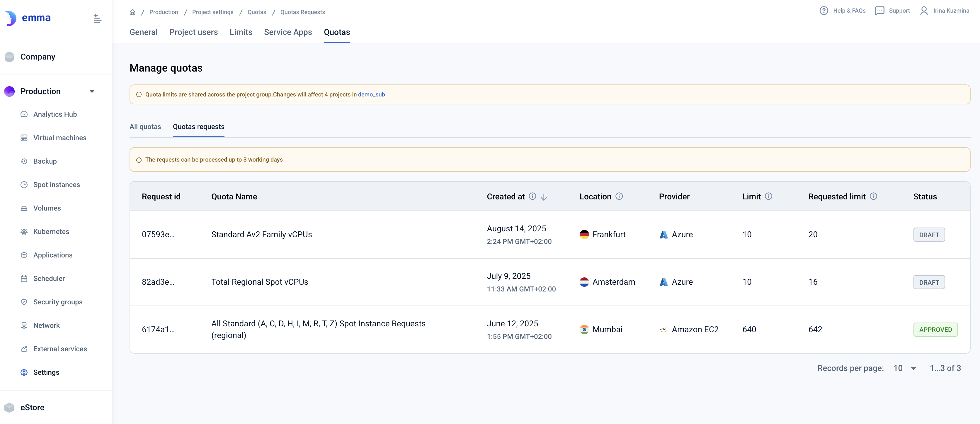
Task: Open the Scheduler page
Action: tap(49, 279)
